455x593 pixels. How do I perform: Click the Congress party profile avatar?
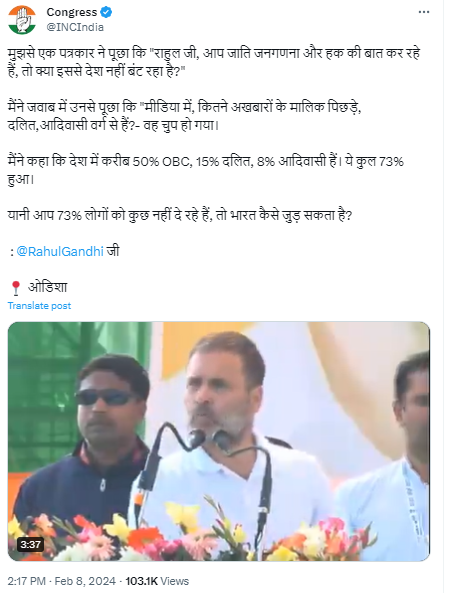tap(22, 20)
